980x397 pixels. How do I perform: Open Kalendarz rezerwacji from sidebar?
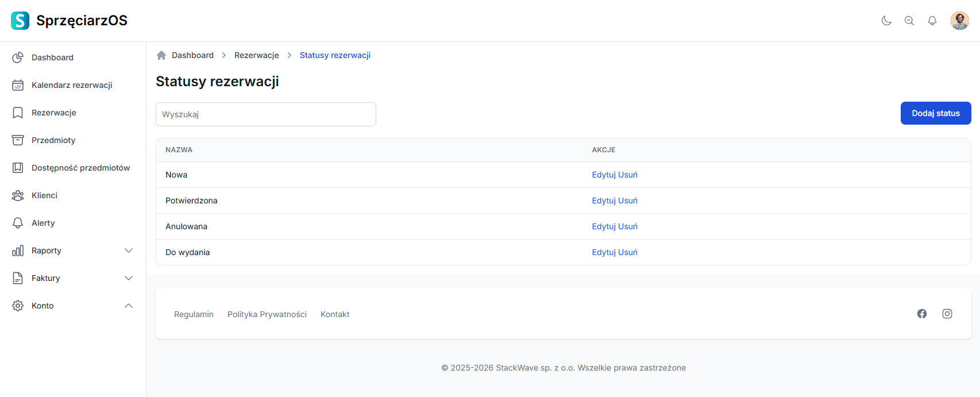click(x=72, y=85)
